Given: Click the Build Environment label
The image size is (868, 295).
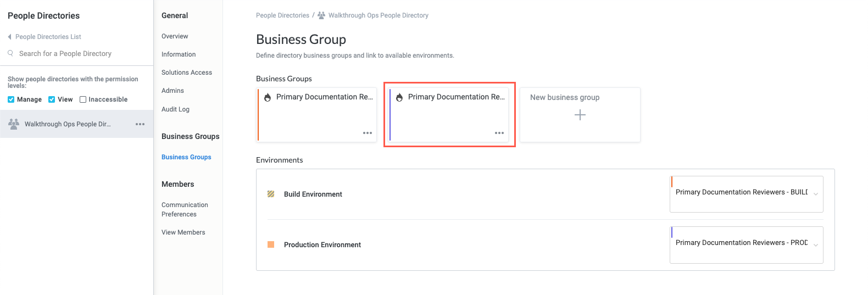Looking at the screenshot, I should point(313,194).
